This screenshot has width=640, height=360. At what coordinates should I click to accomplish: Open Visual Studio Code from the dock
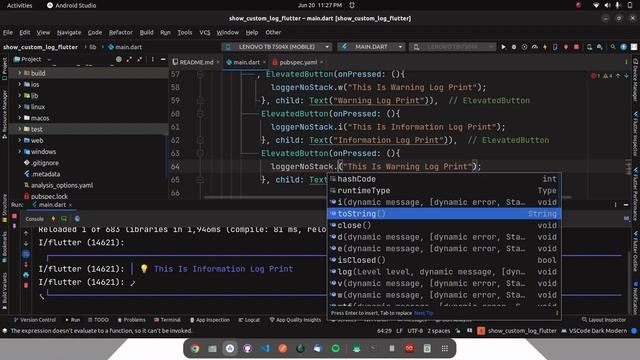tap(265, 349)
